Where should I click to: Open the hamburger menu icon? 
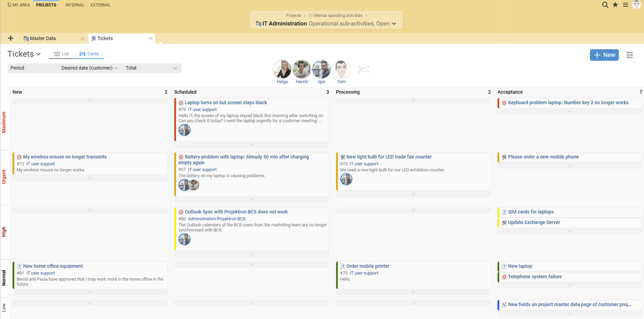tap(626, 5)
